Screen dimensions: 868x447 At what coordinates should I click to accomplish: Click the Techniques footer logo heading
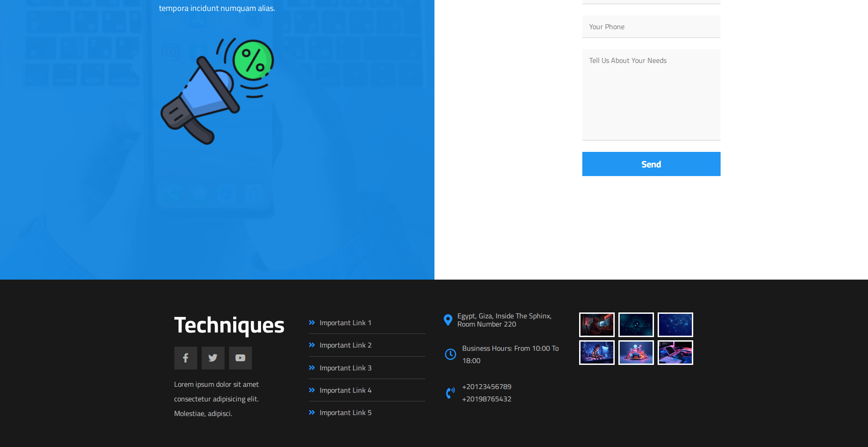[229, 325]
